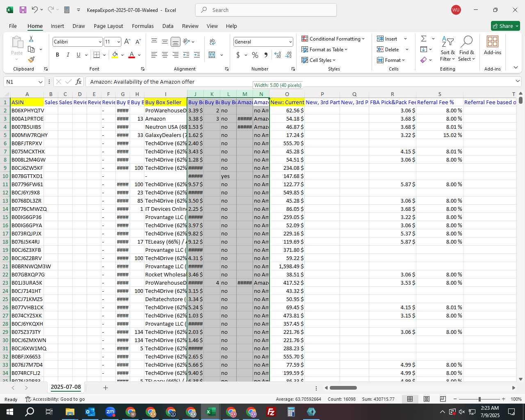Increase font size

point(127,42)
